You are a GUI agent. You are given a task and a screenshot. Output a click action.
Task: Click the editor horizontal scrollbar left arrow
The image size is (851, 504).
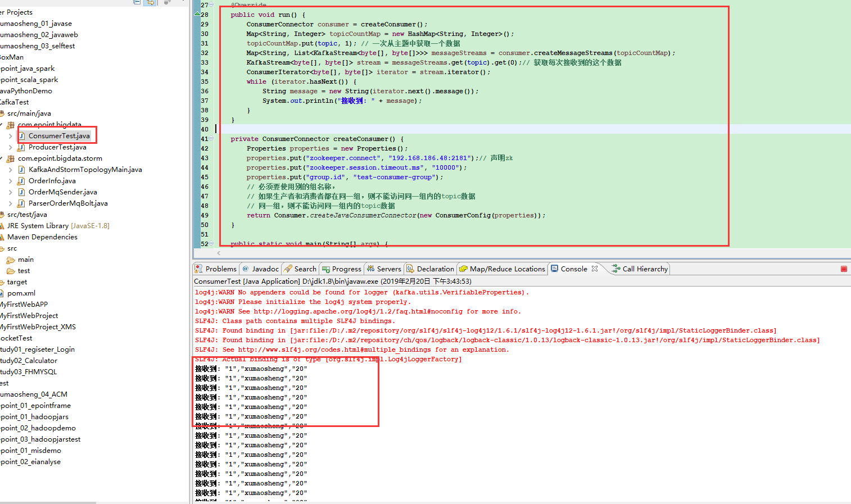(219, 253)
